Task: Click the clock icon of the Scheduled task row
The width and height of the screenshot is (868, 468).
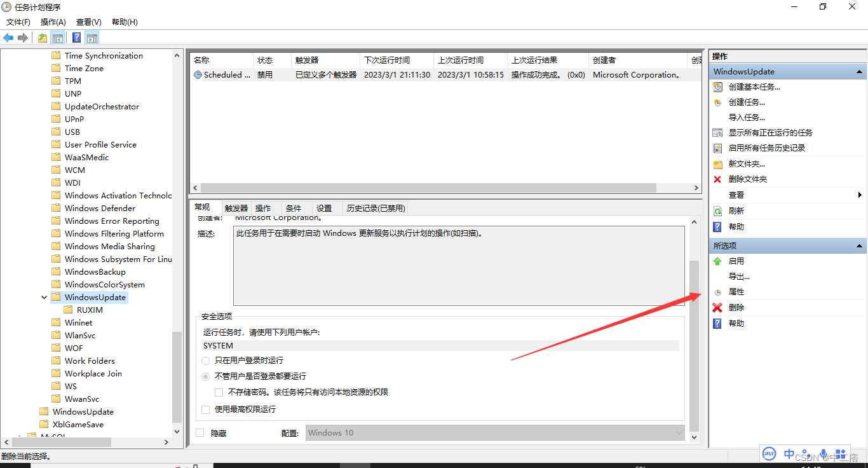Action: (x=198, y=75)
